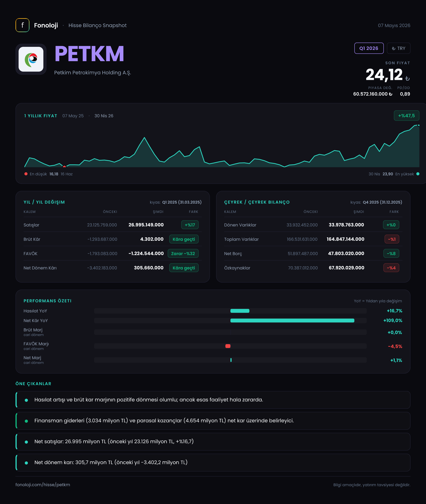
Task: Click the Hasılat YoY teal bar
Action: [240, 311]
